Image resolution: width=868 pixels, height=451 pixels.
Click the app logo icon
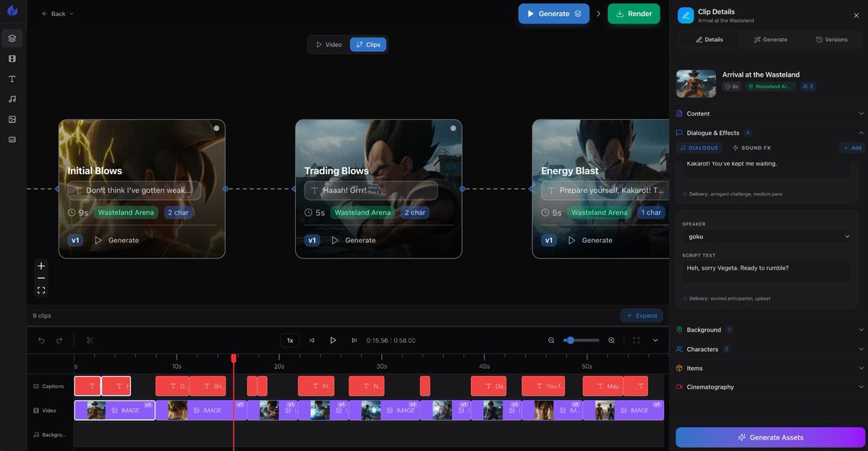point(12,11)
